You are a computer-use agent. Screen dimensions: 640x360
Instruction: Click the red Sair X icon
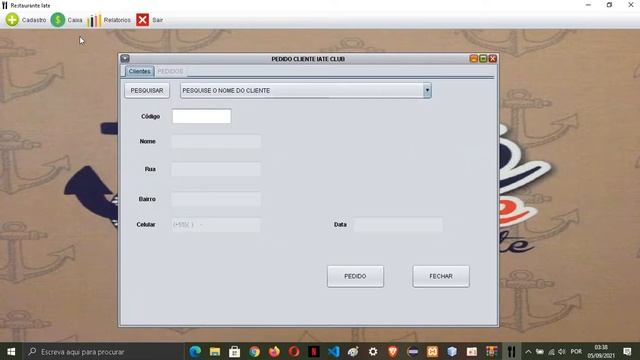142,20
